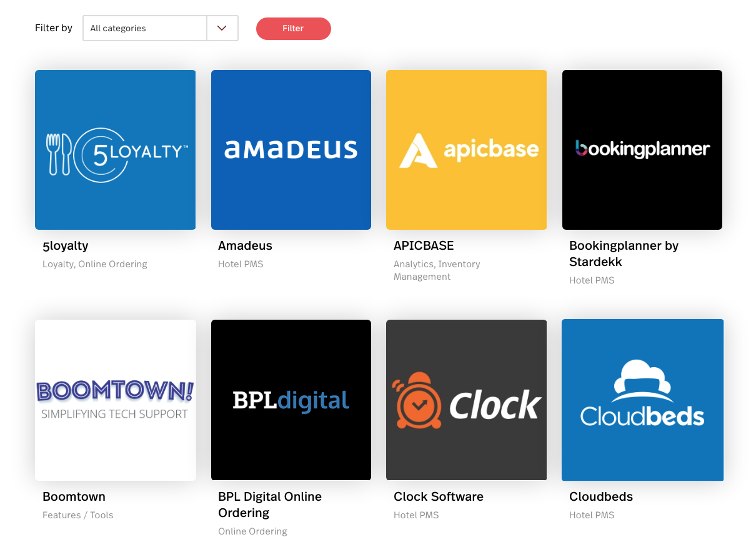This screenshot has height=537, width=756.
Task: Click Bookingplanner by Stardekk title
Action: point(624,254)
